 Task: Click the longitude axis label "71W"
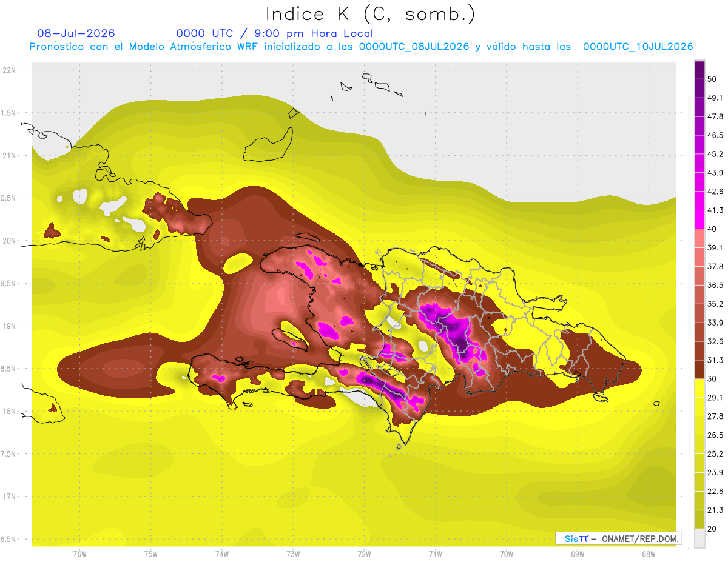click(x=435, y=554)
